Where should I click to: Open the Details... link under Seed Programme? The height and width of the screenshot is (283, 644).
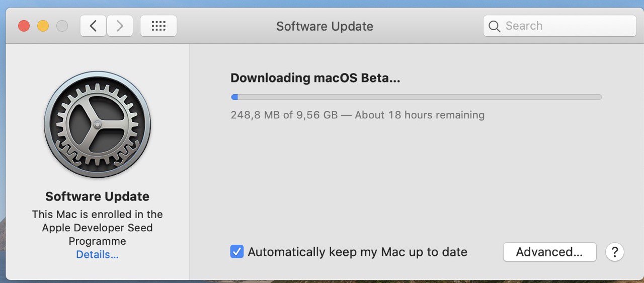point(97,255)
